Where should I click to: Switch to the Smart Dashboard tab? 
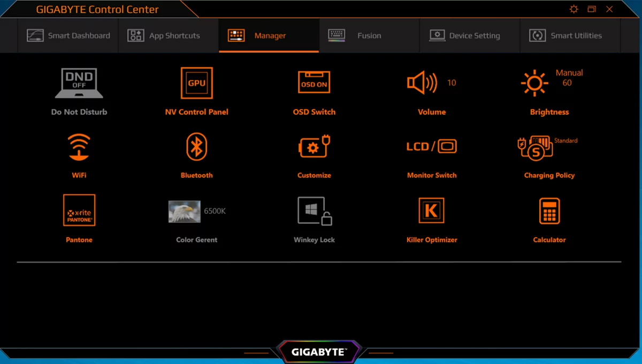coord(68,36)
